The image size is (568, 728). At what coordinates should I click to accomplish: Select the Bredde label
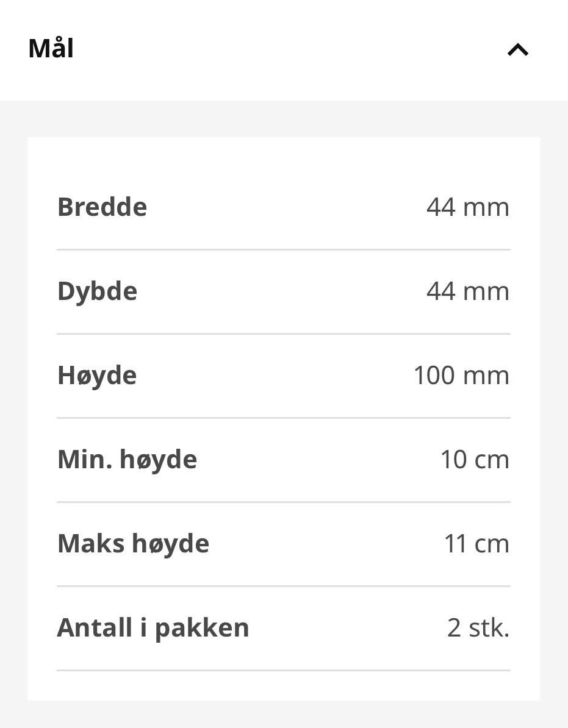(102, 207)
